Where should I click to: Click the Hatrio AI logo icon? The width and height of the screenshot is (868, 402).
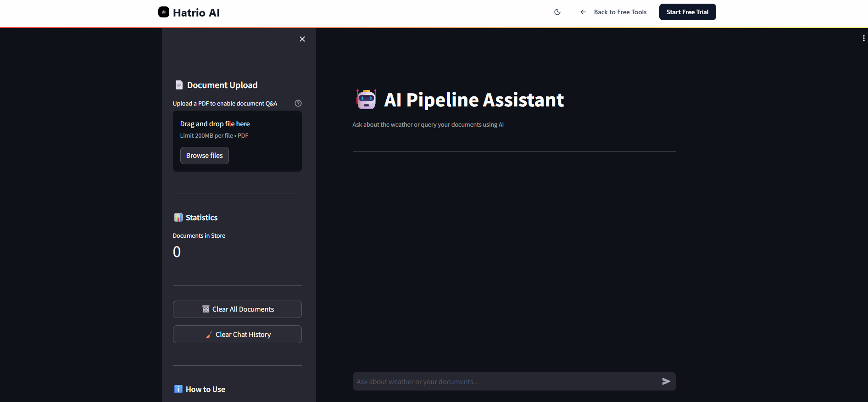pos(164,12)
